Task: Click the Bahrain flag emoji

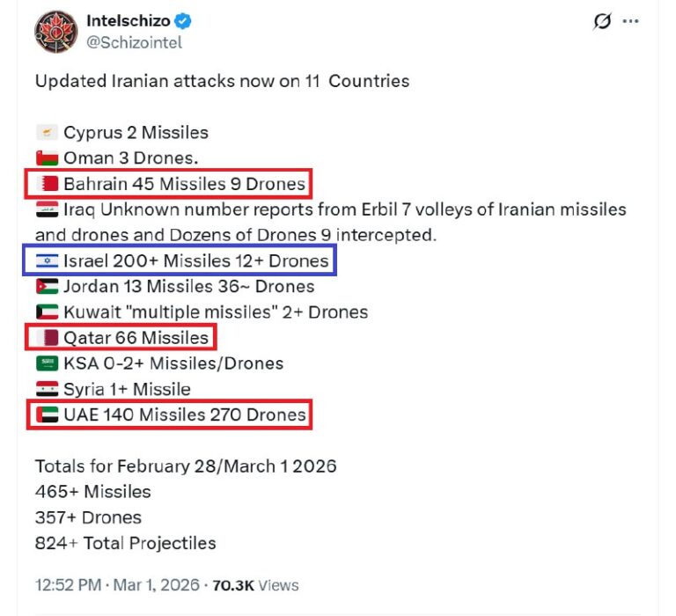Action: click(x=48, y=184)
